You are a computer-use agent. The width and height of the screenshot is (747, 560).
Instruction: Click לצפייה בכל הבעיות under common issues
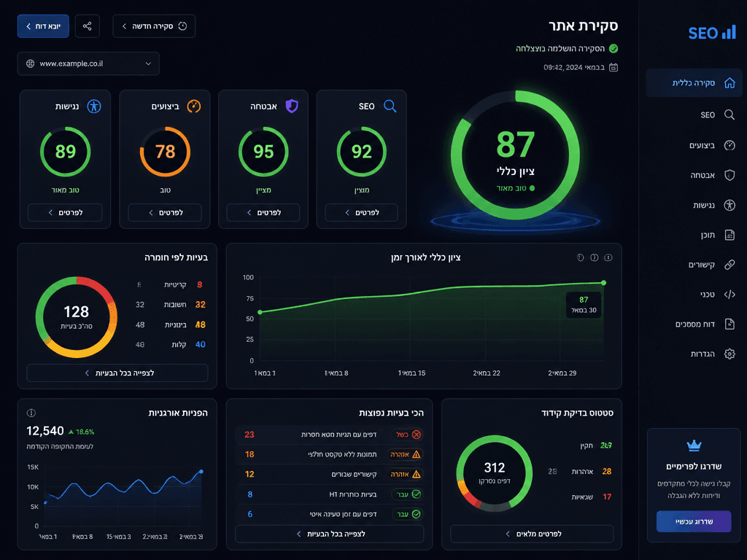330,534
